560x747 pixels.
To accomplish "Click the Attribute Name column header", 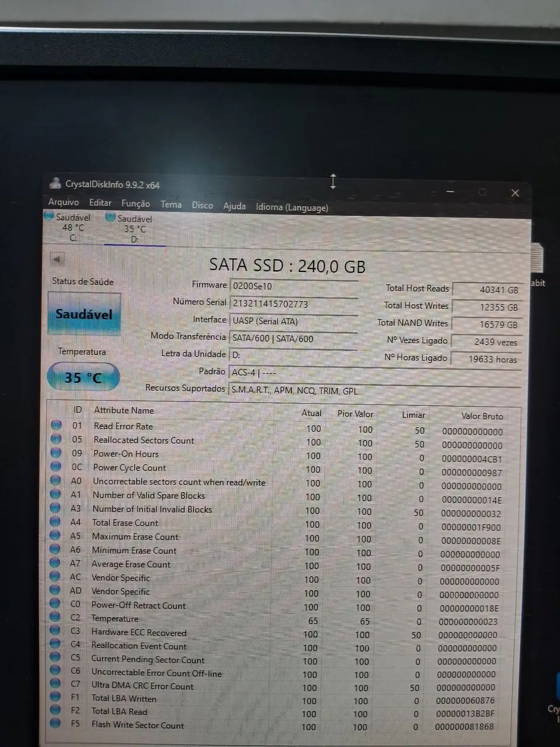I will coord(124,410).
